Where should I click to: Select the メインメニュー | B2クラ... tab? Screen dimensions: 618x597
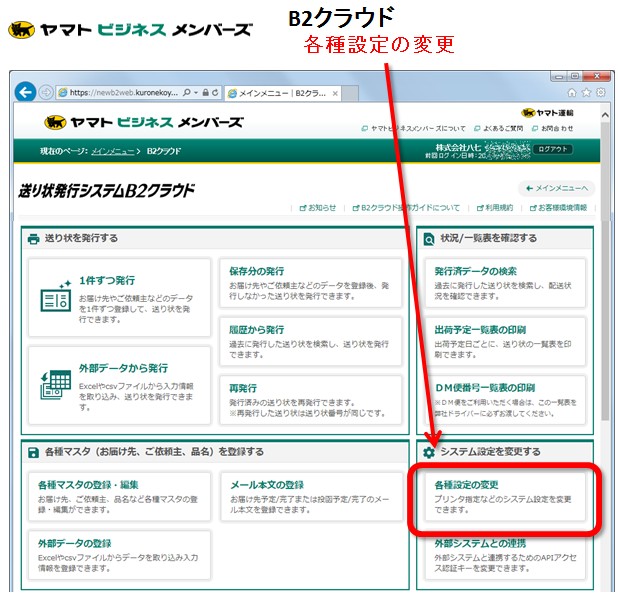[282, 93]
